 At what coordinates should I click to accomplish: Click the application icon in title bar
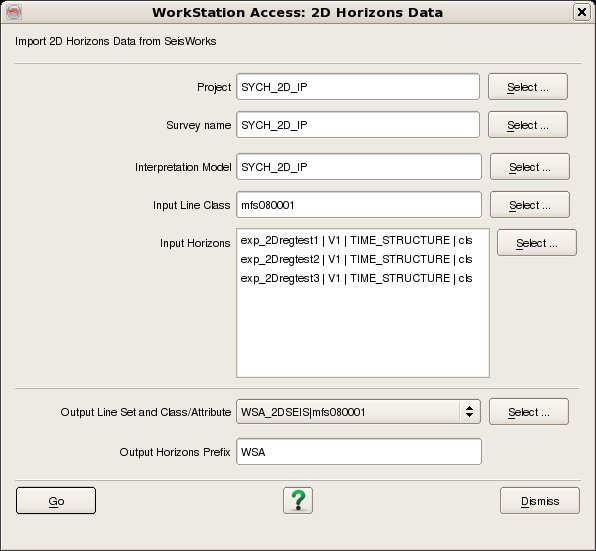pos(14,12)
